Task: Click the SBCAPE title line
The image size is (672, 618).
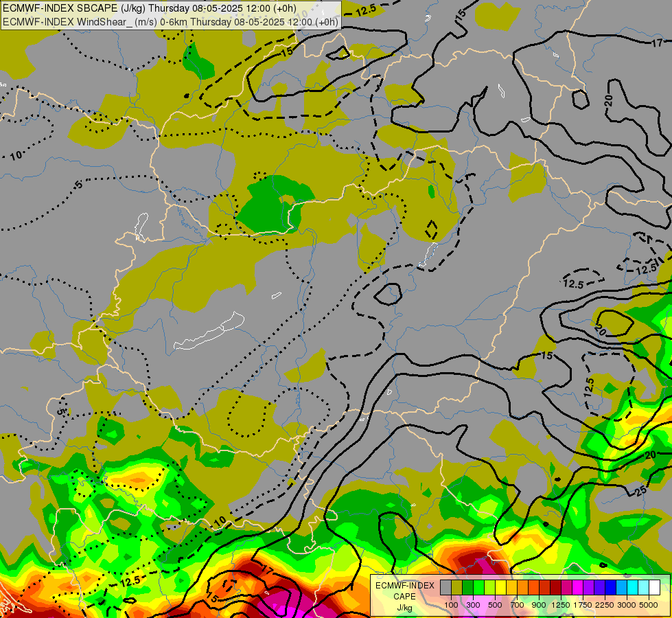Action: (150, 8)
